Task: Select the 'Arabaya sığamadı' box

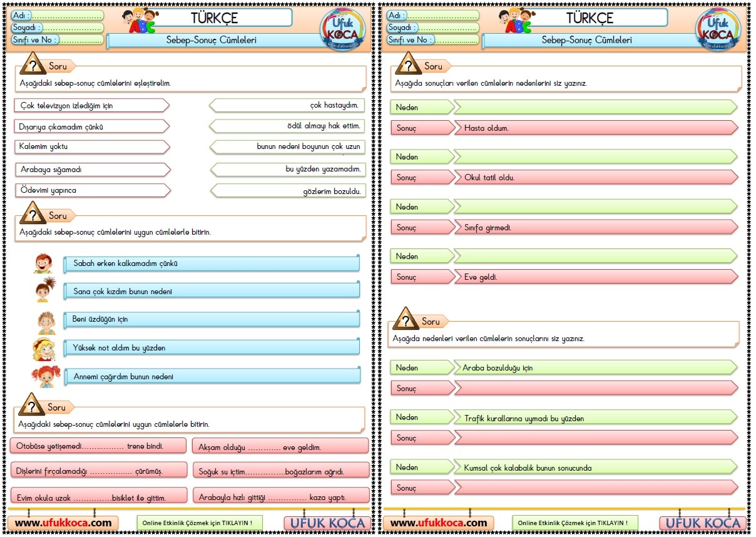Action: click(x=93, y=170)
